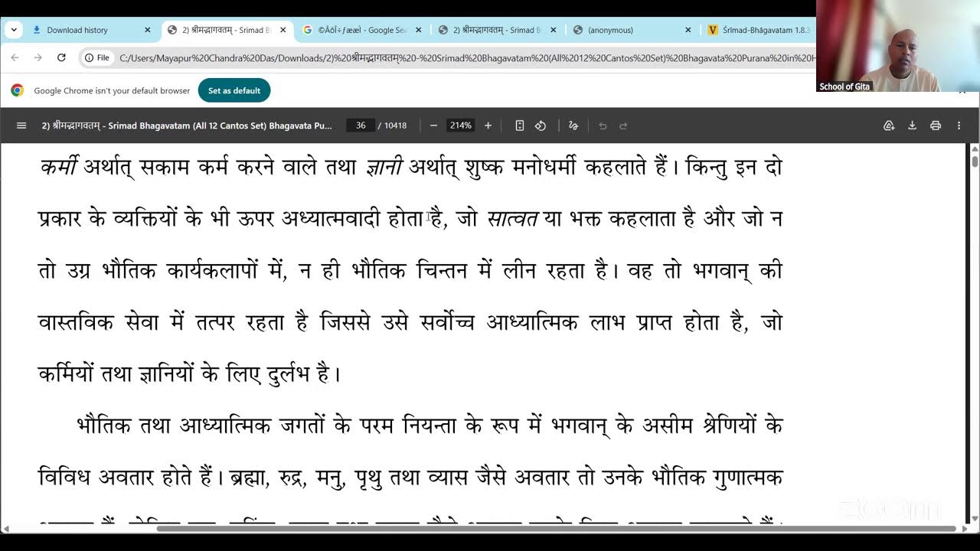
Task: Edit the 214% zoom level field
Action: point(461,126)
